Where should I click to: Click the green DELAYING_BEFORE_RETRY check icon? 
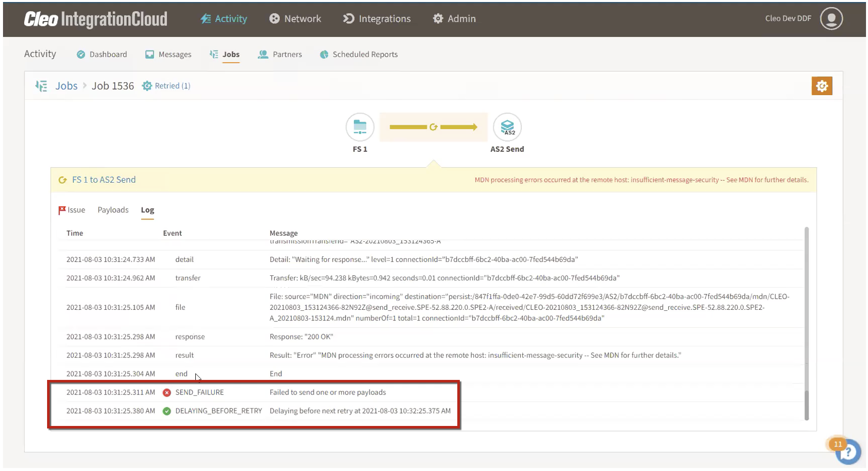click(167, 411)
